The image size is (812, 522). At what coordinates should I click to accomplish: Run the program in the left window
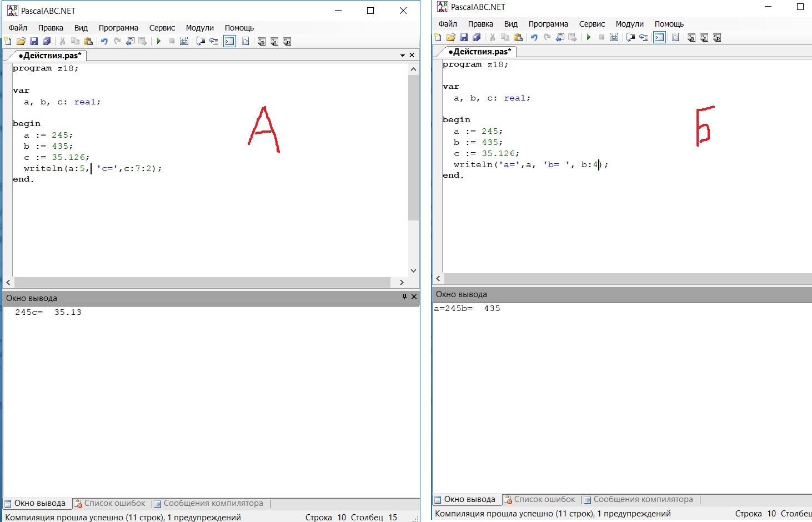coord(159,41)
